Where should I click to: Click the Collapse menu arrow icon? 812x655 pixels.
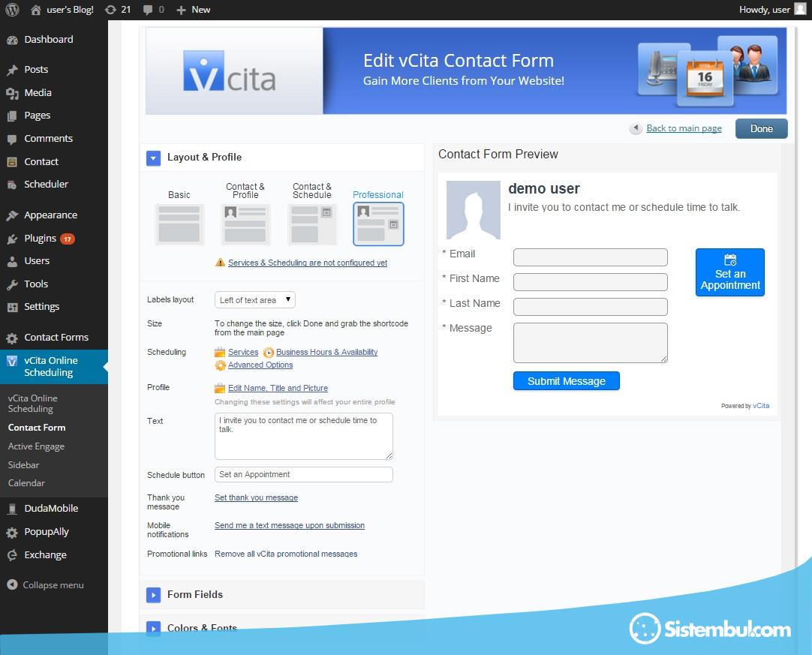(13, 584)
